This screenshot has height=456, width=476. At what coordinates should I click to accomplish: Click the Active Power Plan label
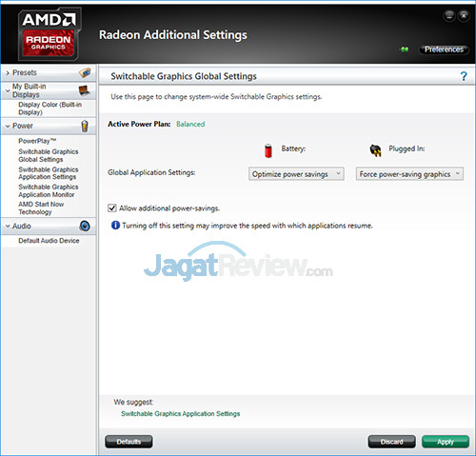tap(139, 124)
